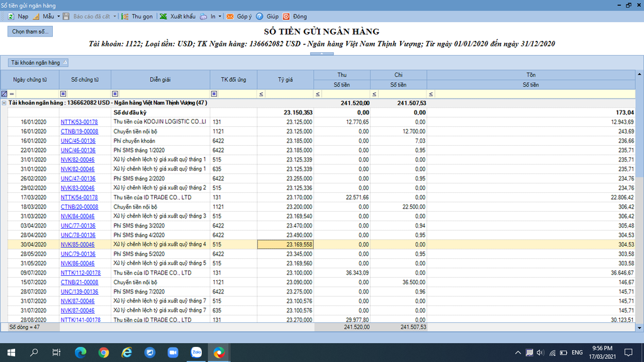This screenshot has width=644, height=362.
Task: Click the Ngày chứng từ column header
Action: click(30, 80)
